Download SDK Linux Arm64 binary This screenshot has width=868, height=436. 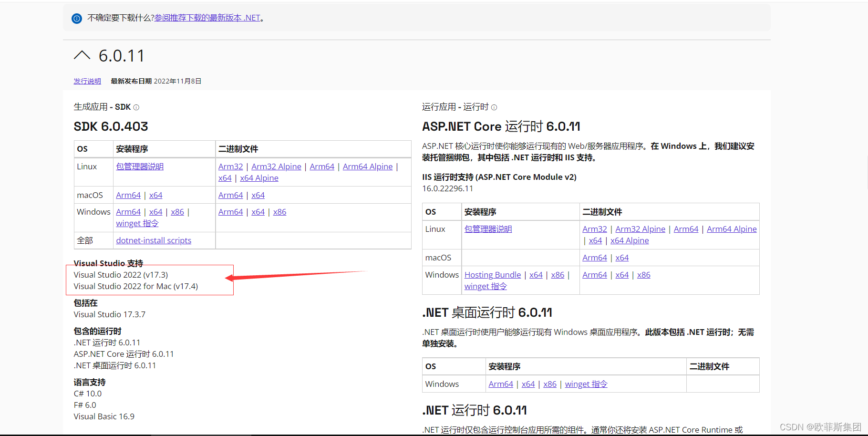[x=322, y=166]
